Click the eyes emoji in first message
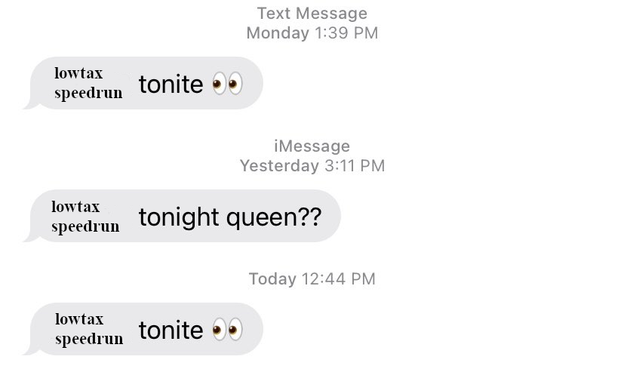This screenshot has height=369, width=624. click(x=227, y=84)
